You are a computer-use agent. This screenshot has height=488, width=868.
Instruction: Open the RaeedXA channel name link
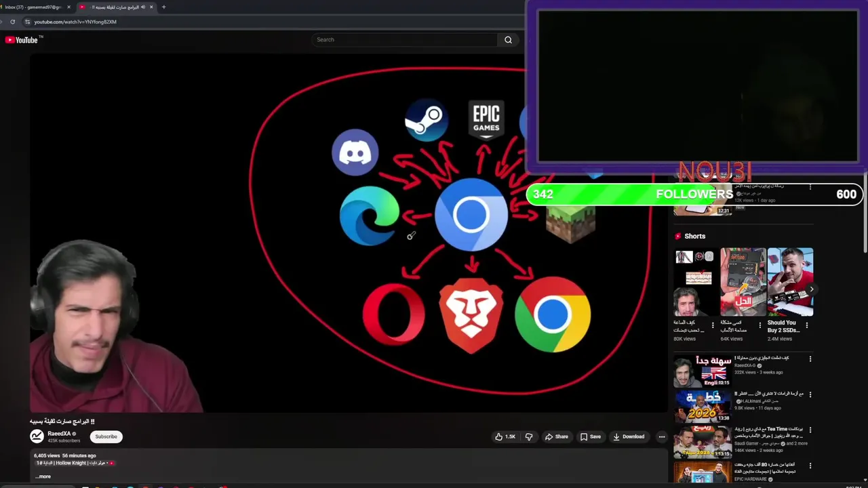point(59,434)
